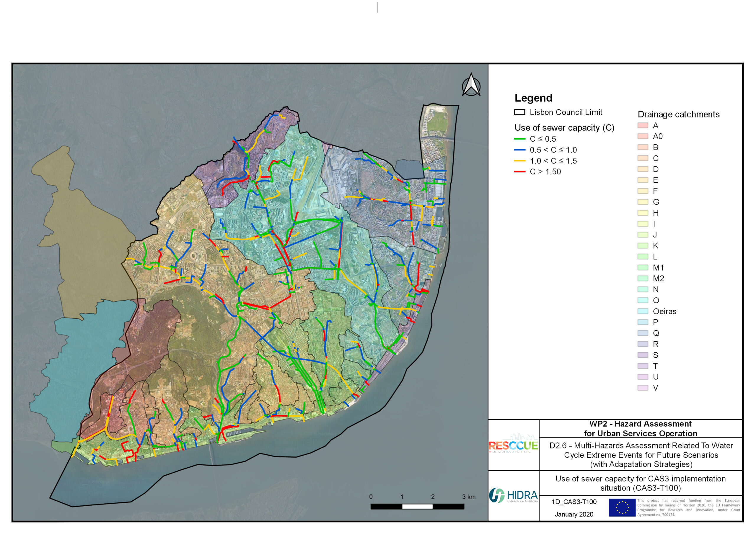Click the Lisbon Council Limit legend symbol

point(519,112)
